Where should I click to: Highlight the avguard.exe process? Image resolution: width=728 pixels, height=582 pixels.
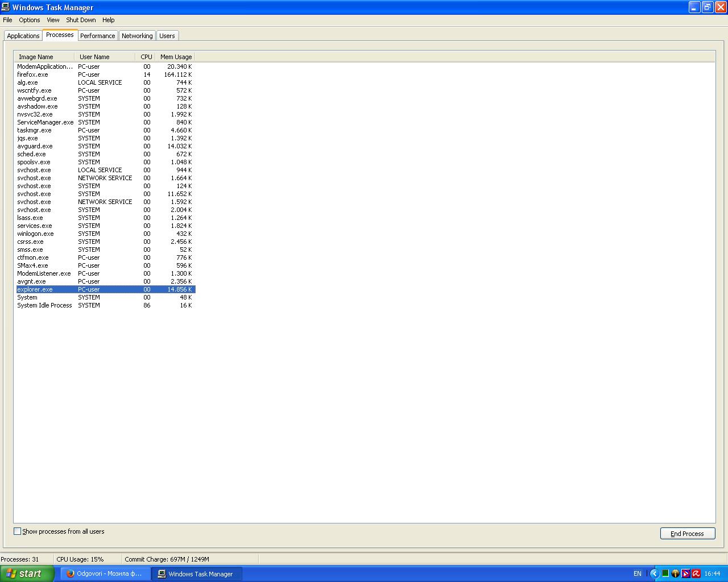105,146
